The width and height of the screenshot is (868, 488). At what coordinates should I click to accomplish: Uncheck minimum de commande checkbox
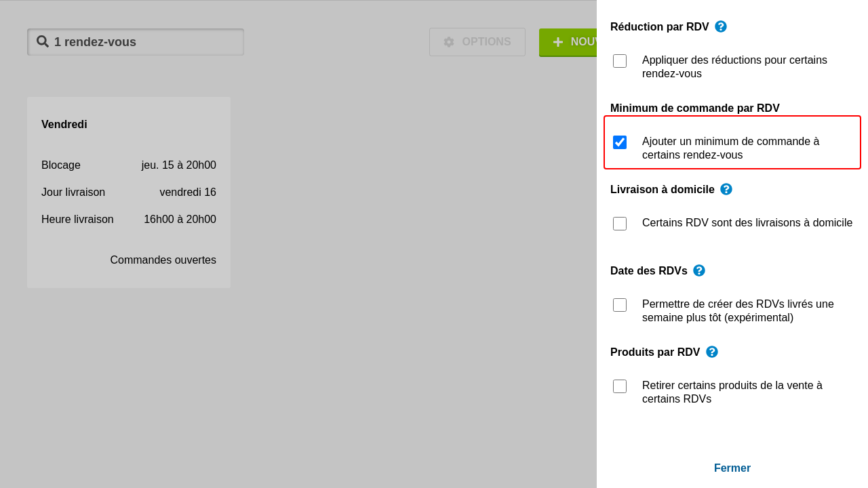pos(620,142)
